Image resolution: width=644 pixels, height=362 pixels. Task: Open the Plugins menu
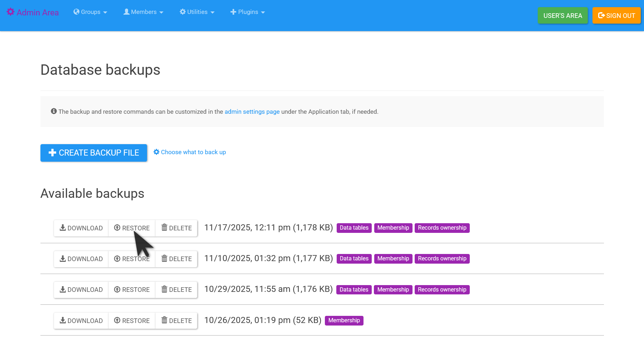248,12
